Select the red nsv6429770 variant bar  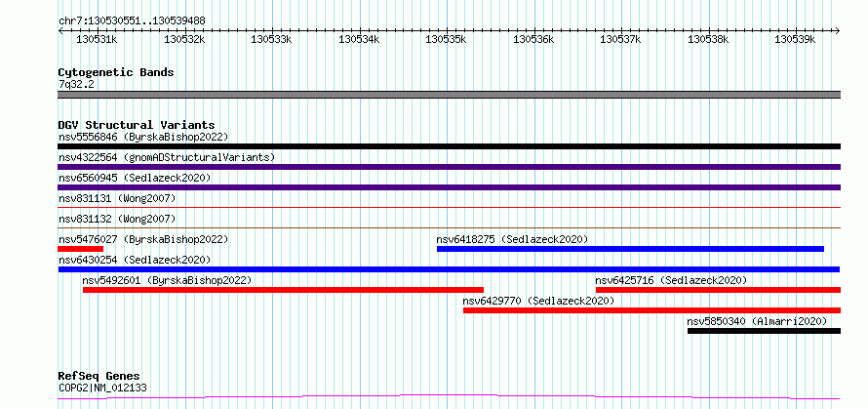(x=652, y=310)
